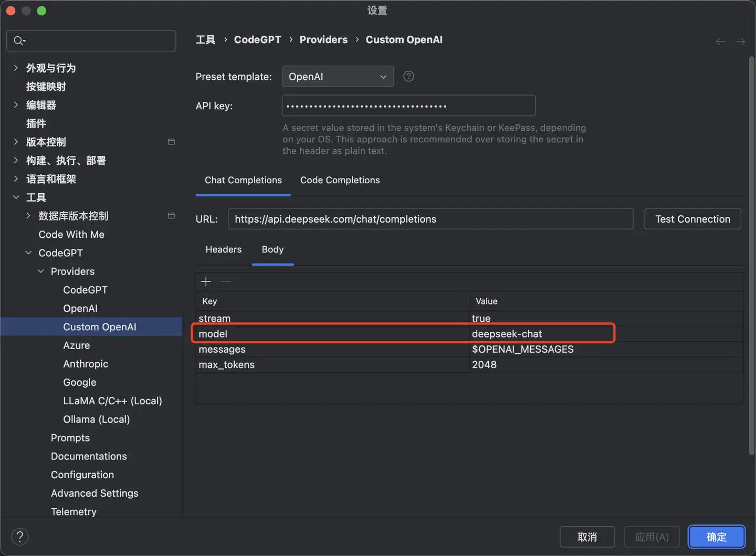Collapse the Providers tree node
Screen dimensions: 756x556
41,271
